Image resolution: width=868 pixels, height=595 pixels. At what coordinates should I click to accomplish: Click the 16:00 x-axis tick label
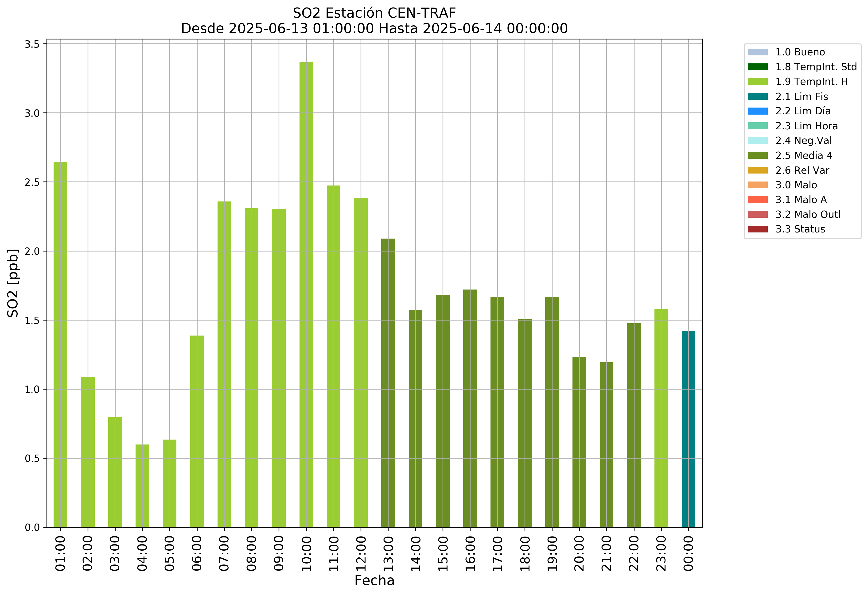pos(470,554)
